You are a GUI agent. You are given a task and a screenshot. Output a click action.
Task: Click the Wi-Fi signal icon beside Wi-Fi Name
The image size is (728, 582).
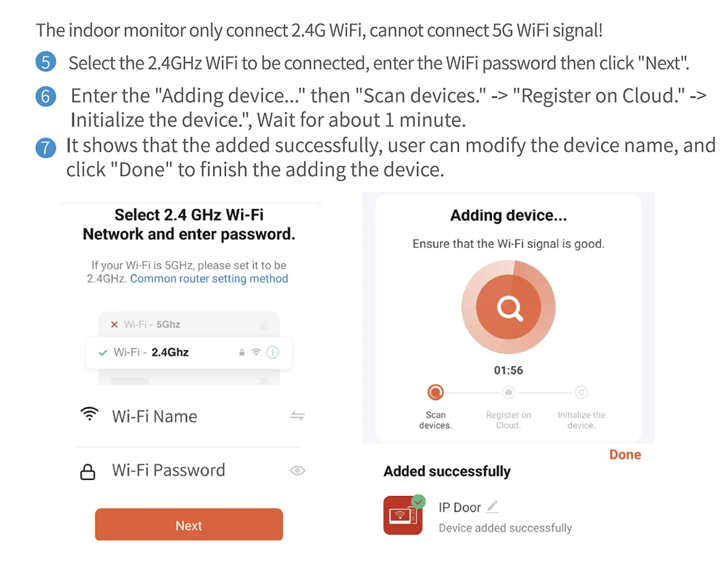coord(89,415)
